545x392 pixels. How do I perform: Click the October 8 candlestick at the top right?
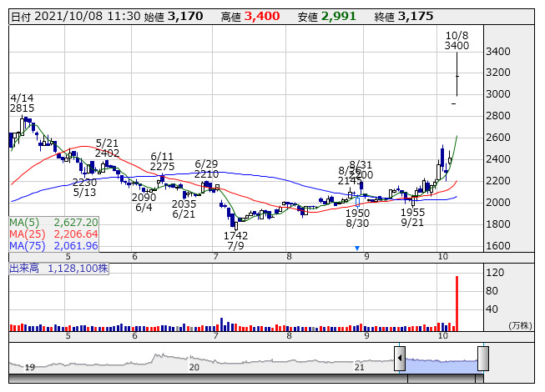pos(457,75)
